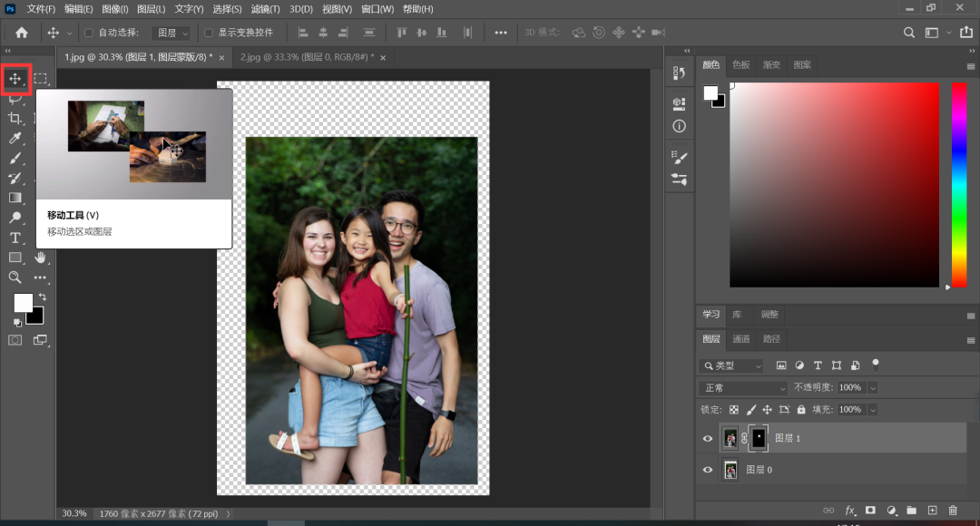Viewport: 980px width, 526px height.
Task: Close the 1.jpg document tab
Action: tap(222, 58)
